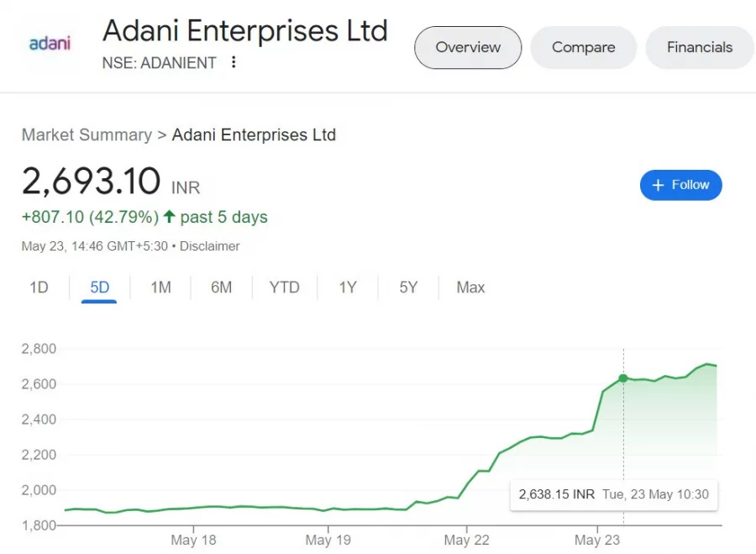This screenshot has height=554, width=756.
Task: Open the Market Summary breadcrumb link
Action: point(87,135)
